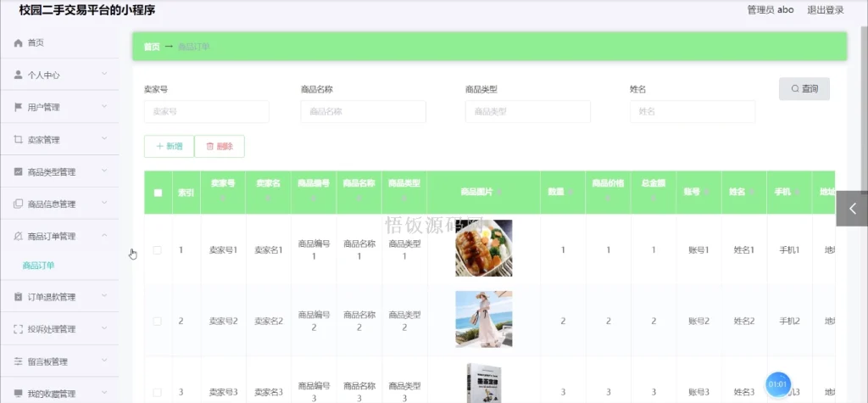Open the beach dress product image in row 2
Viewport: 868px width, 403px height.
[484, 319]
